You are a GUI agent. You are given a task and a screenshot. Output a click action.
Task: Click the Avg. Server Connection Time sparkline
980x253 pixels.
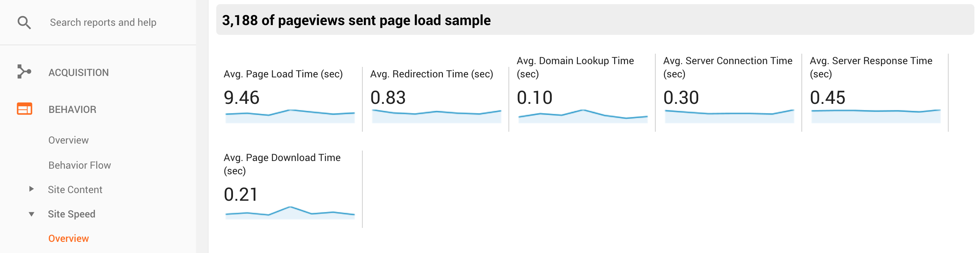coord(729,116)
